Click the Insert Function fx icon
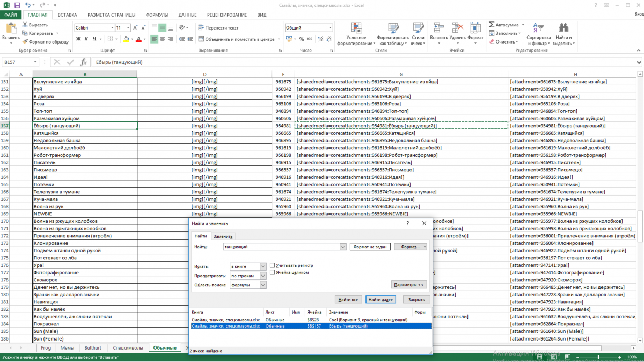The image size is (644, 362). click(83, 62)
